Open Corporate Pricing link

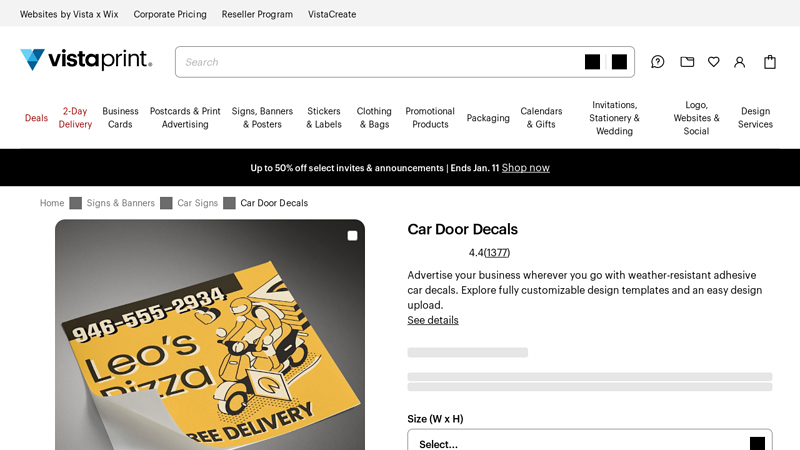[170, 14]
